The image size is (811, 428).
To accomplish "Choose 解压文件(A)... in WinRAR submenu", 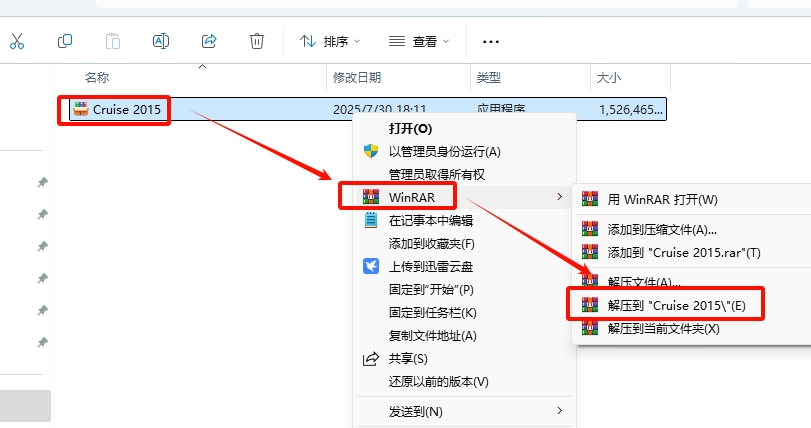I will (644, 282).
